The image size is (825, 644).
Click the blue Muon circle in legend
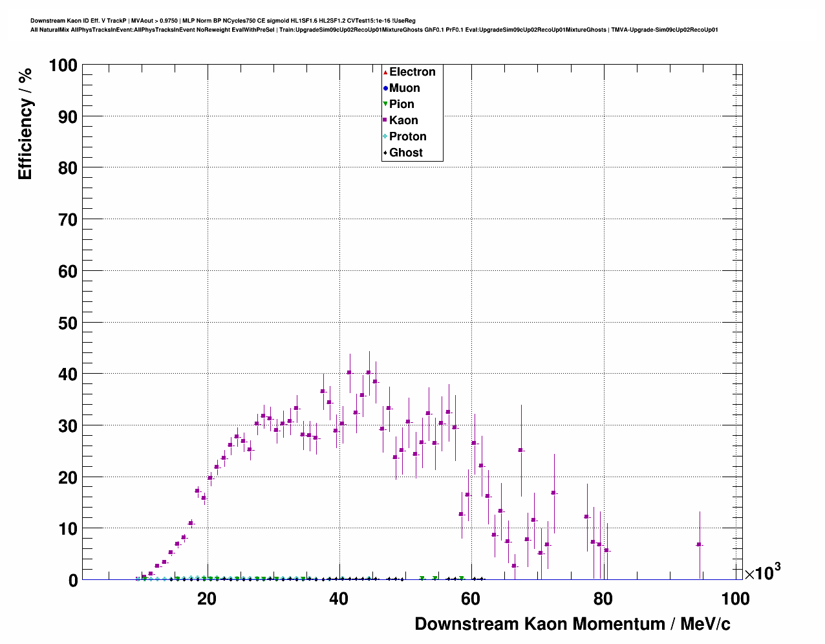coord(385,88)
